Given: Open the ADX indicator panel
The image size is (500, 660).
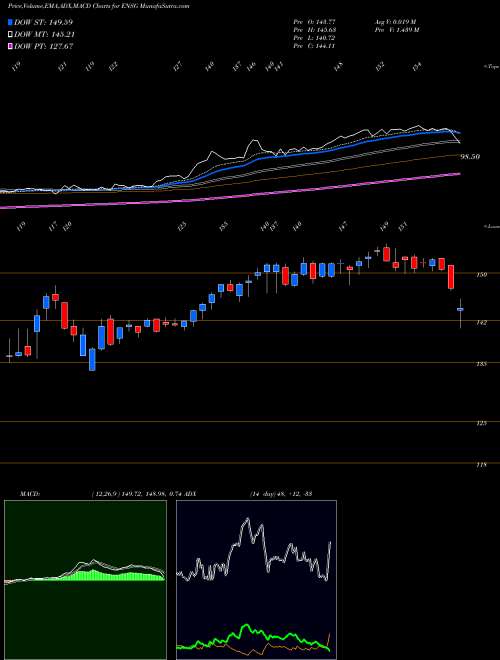Looking at the screenshot, I should tap(256, 580).
